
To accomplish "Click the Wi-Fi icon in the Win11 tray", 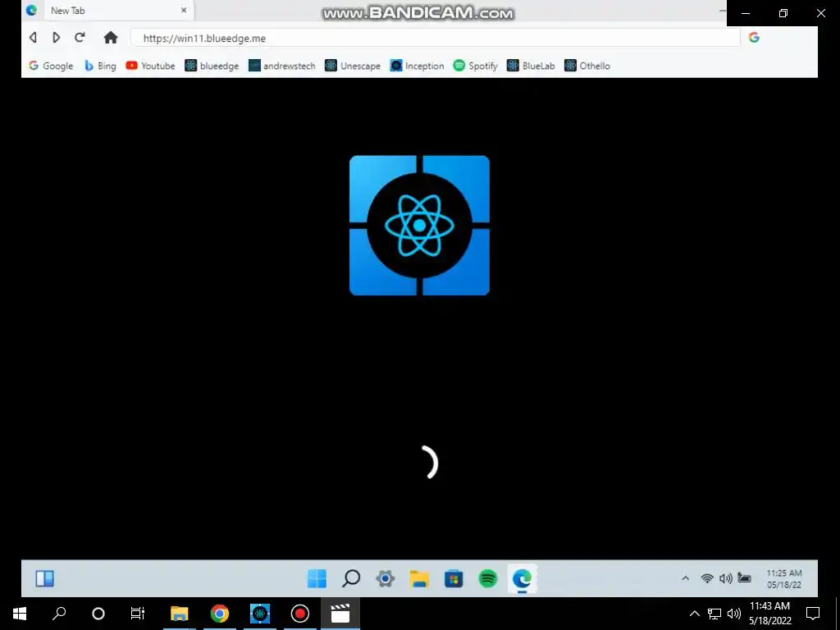I will point(707,578).
